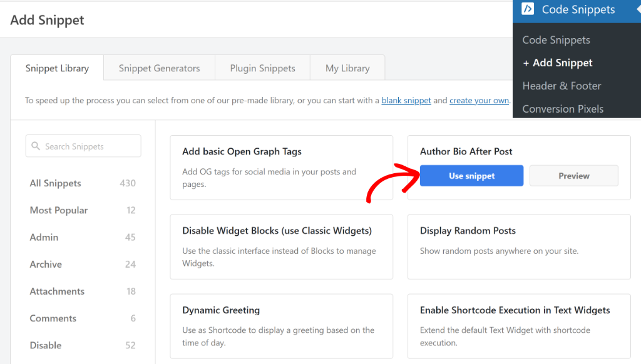Choose the Most Popular category
The image size is (641, 364).
59,210
